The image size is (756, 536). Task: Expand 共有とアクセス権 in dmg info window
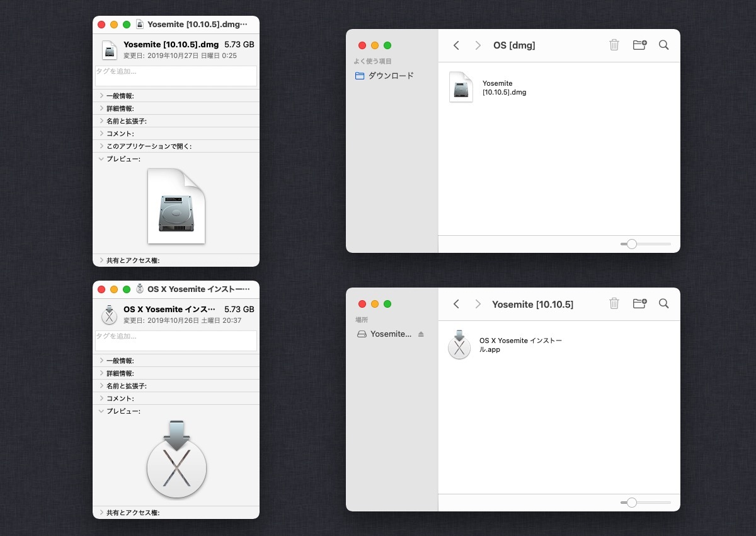click(101, 260)
